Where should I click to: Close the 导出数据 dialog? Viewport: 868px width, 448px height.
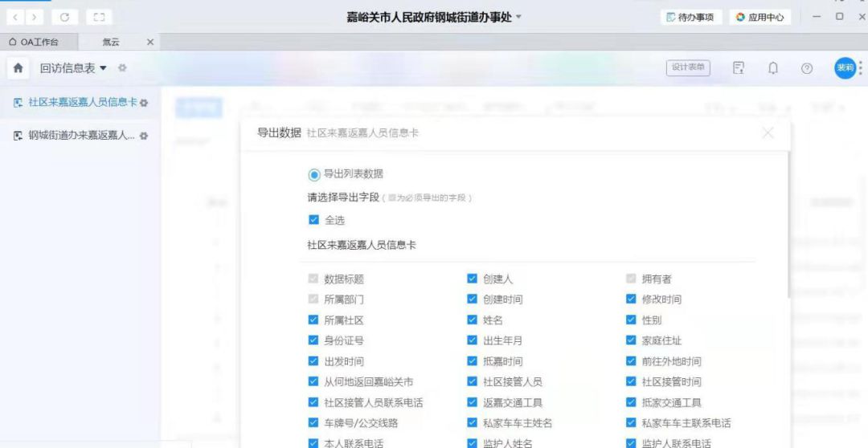(768, 132)
